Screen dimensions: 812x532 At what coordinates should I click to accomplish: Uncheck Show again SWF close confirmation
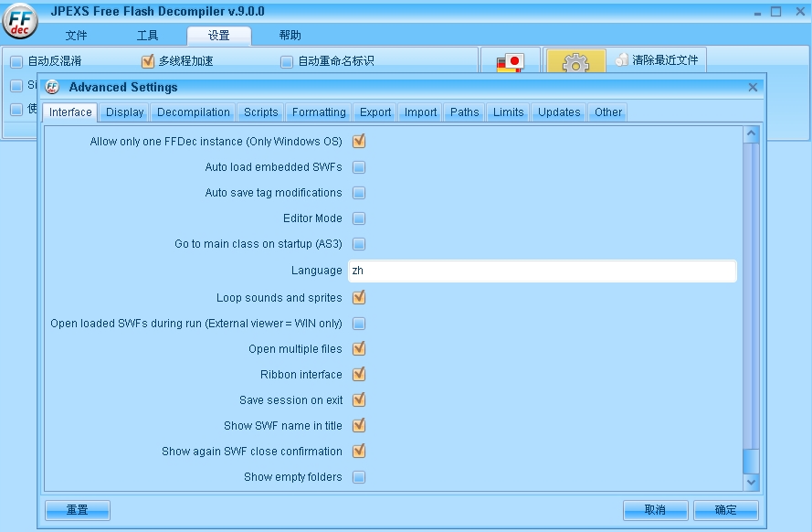(359, 451)
